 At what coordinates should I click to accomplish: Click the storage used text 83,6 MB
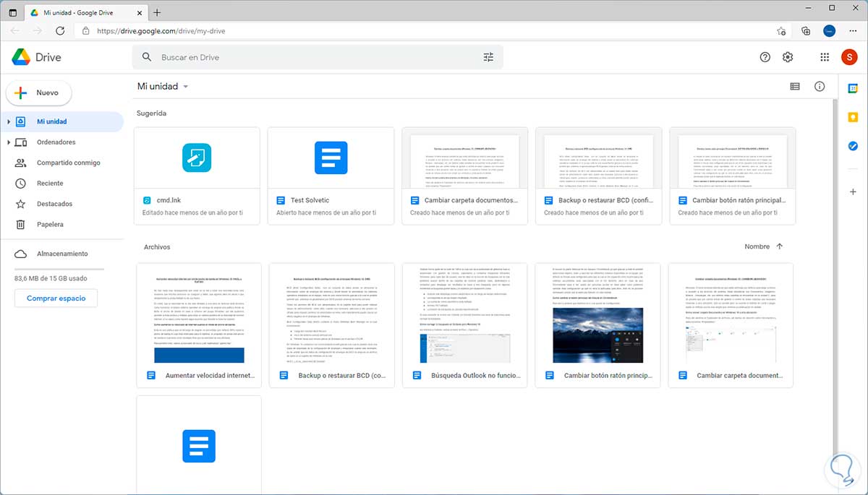point(51,277)
